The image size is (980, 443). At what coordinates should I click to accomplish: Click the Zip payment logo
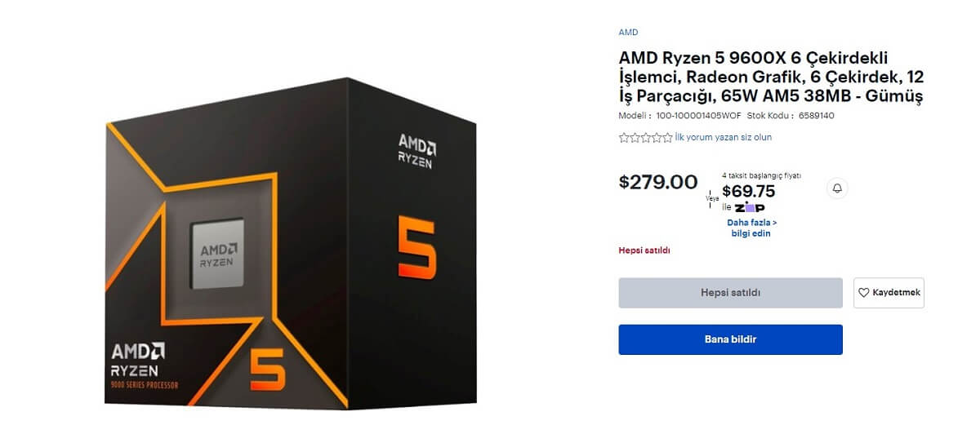748,207
